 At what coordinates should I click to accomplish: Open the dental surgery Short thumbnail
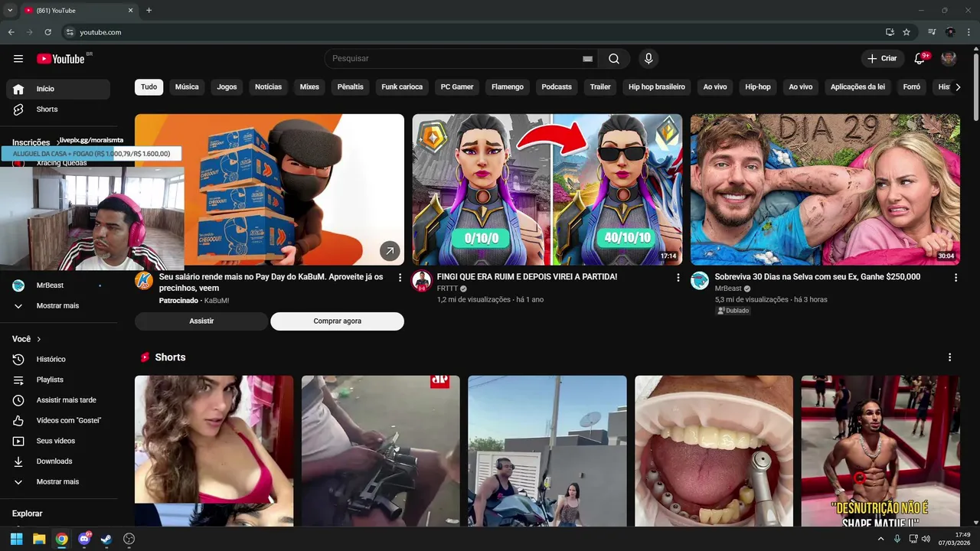coord(714,451)
